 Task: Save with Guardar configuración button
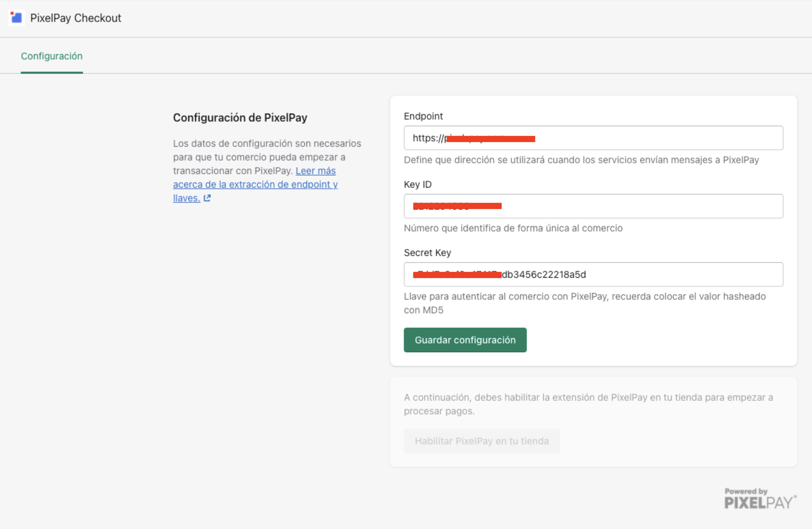465,340
